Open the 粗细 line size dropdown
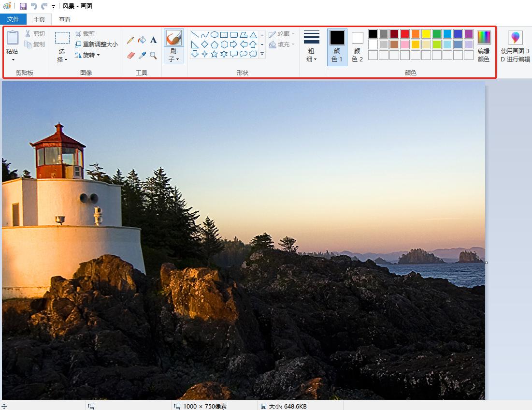532x410 pixels. [311, 55]
